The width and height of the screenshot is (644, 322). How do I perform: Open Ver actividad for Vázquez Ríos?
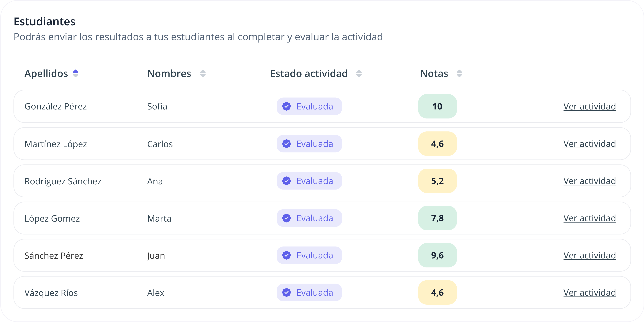pos(590,293)
